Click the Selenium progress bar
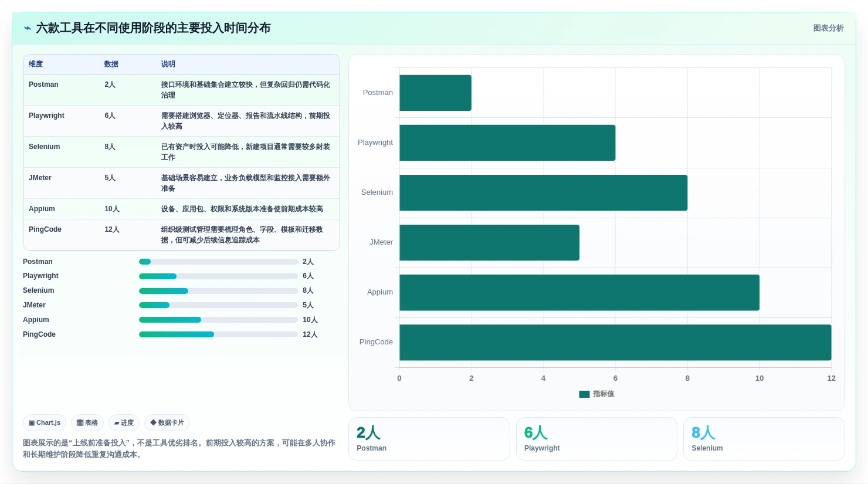The width and height of the screenshot is (868, 484). point(218,291)
